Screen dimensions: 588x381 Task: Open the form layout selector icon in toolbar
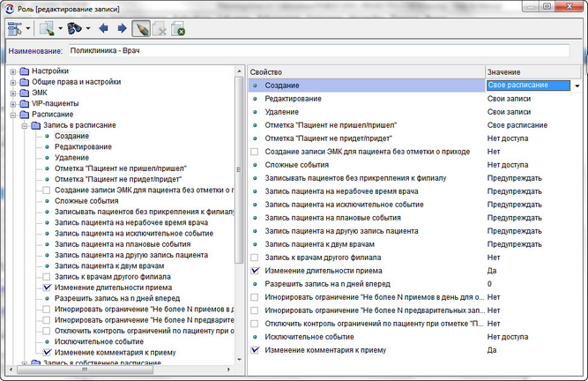point(15,28)
